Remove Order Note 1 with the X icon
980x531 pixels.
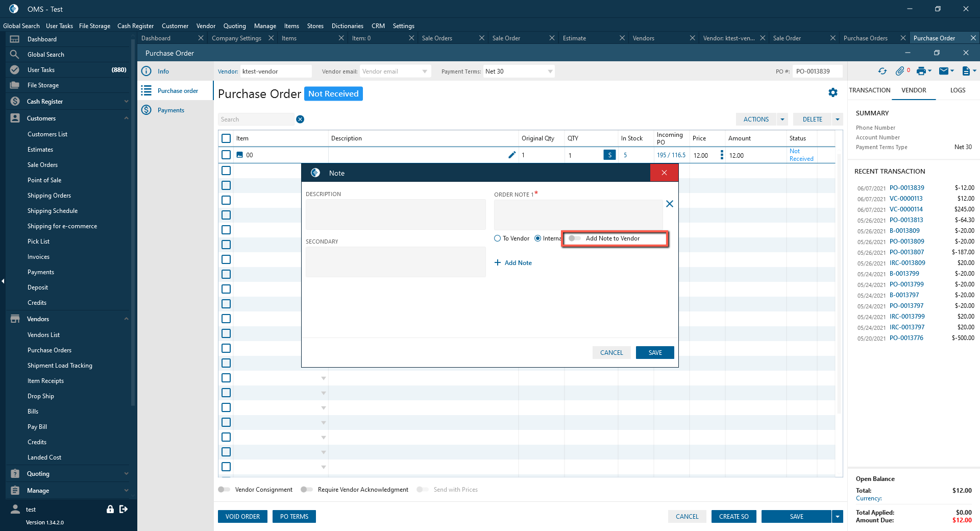click(x=670, y=204)
